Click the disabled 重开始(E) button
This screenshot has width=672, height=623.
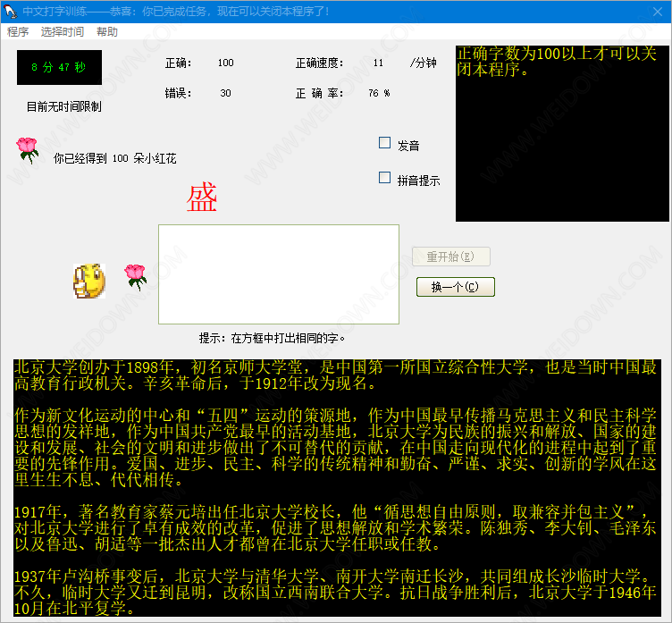pos(451,257)
